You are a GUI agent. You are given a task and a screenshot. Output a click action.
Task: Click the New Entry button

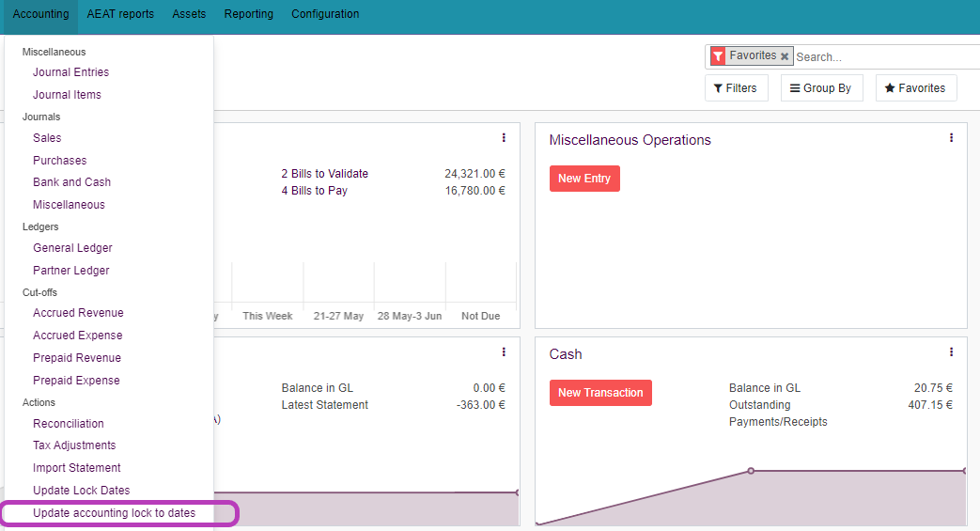[x=584, y=179]
